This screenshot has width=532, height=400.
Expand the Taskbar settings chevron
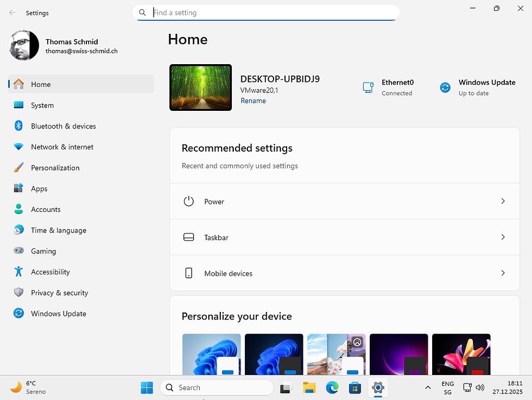pyautogui.click(x=503, y=237)
